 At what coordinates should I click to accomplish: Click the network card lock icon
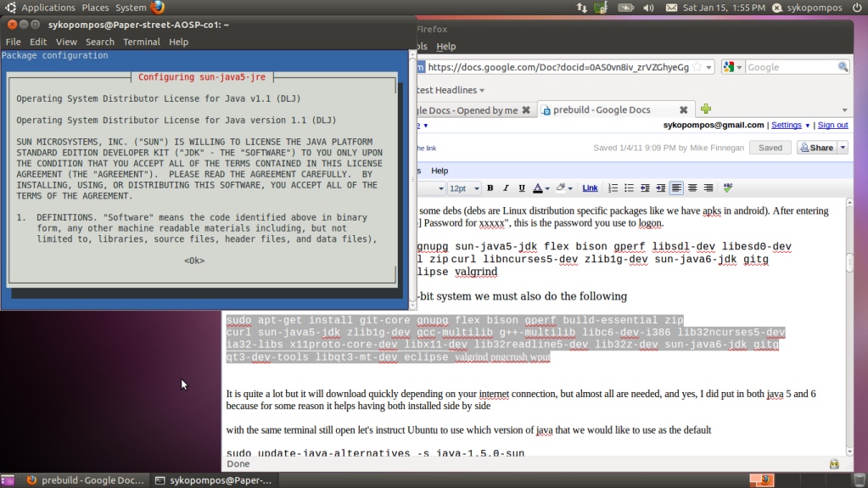tap(601, 8)
